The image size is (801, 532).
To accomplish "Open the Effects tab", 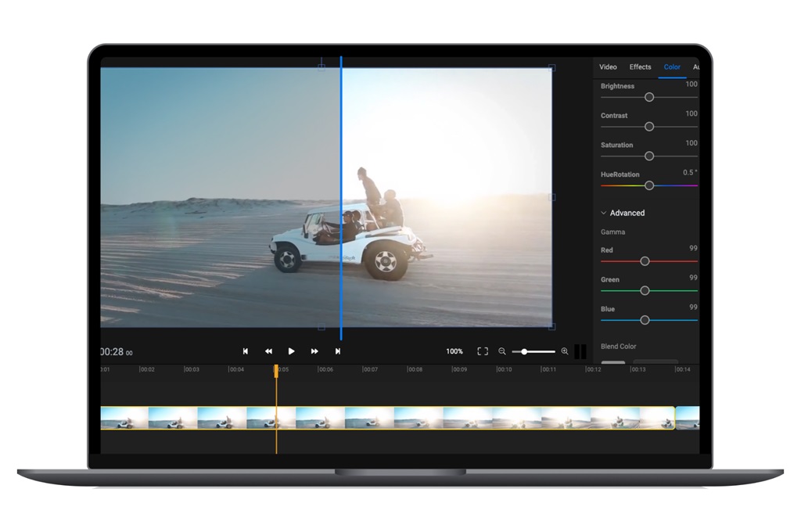I will pos(640,67).
